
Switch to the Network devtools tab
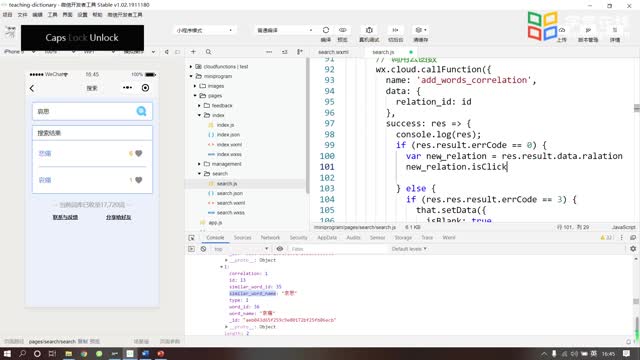(270, 238)
